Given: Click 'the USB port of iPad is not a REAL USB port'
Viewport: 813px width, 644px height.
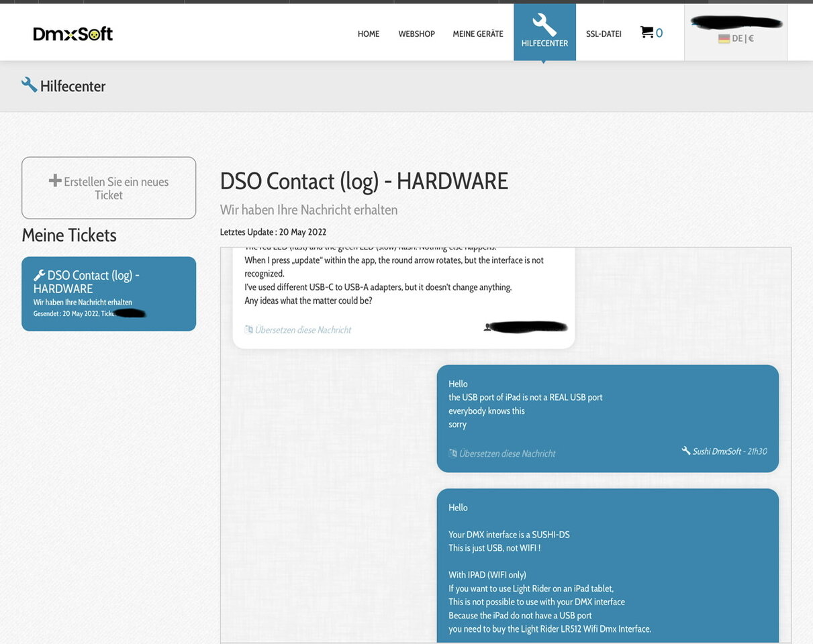Looking at the screenshot, I should [526, 397].
